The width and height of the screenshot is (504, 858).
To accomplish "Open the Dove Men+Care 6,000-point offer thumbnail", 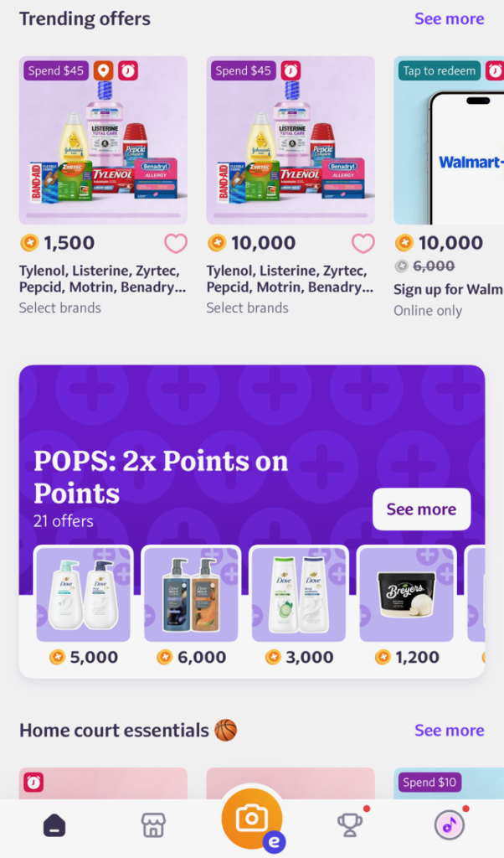I will (x=191, y=595).
